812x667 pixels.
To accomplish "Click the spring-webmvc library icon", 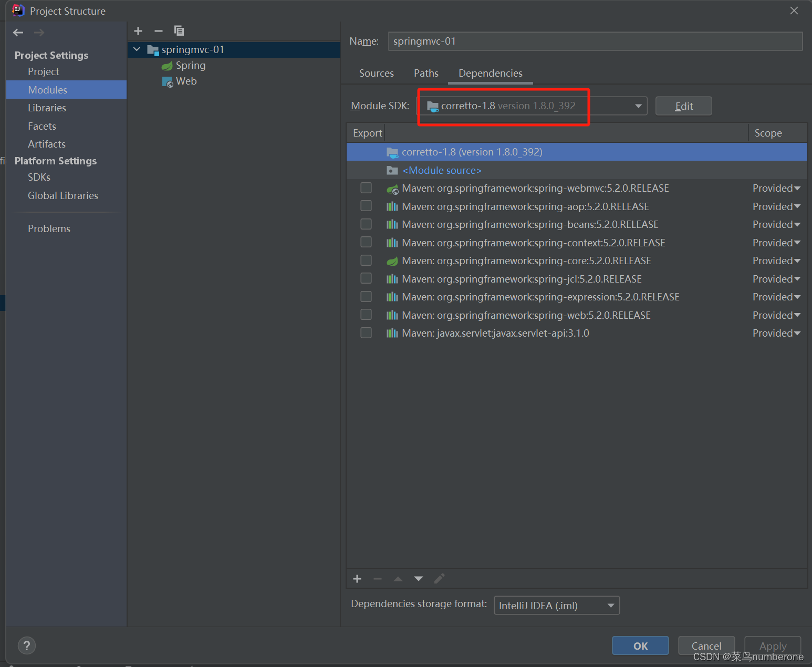I will pos(392,189).
